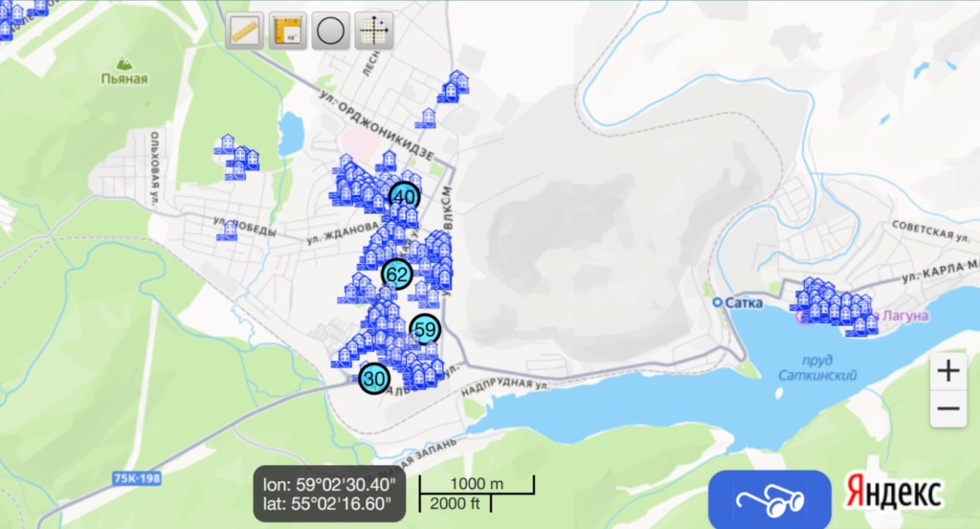The width and height of the screenshot is (980, 529).
Task: Select the area measurement tool
Action: pyautogui.click(x=287, y=31)
